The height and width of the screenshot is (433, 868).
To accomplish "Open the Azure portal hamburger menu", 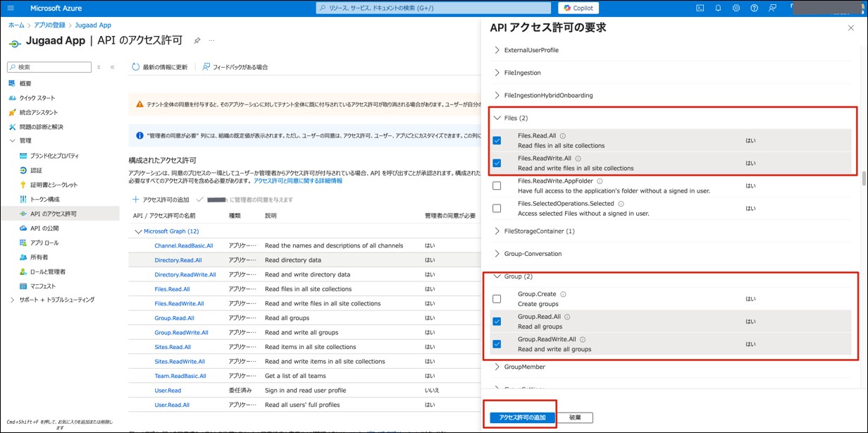I will pyautogui.click(x=10, y=8).
